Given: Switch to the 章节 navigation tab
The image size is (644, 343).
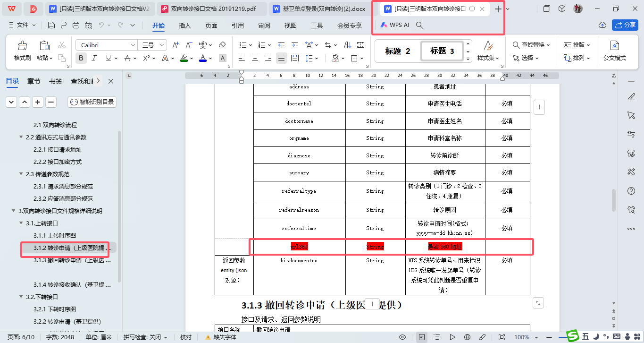Looking at the screenshot, I should tap(34, 81).
